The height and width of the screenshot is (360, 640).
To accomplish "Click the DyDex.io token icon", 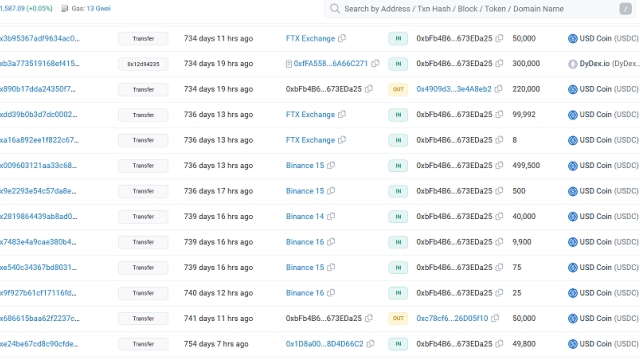I will [573, 64].
